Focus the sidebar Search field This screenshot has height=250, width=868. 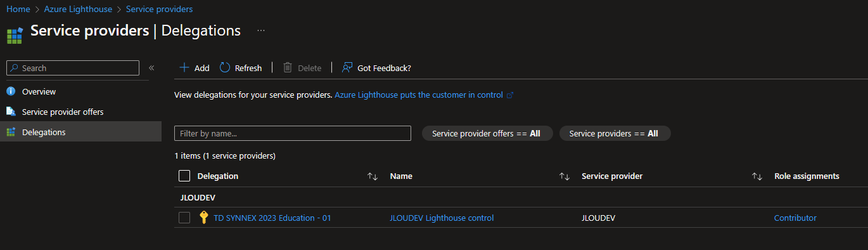[x=73, y=68]
